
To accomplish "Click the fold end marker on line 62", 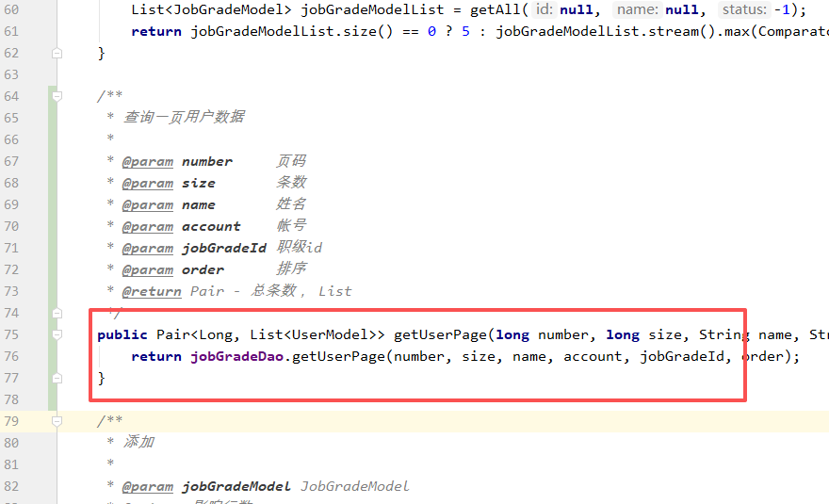I will click(x=57, y=54).
